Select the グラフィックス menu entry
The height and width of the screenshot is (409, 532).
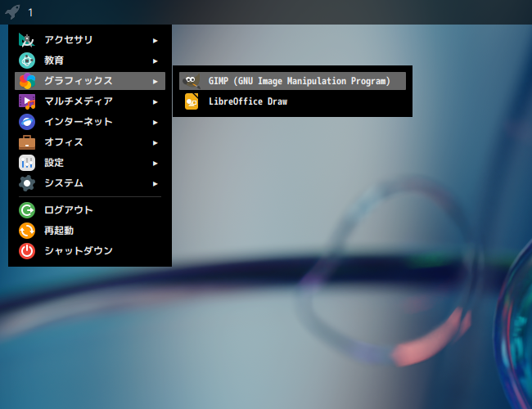pos(90,81)
